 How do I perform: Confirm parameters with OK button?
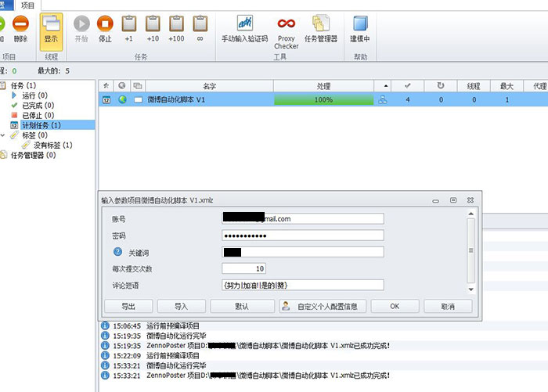(x=395, y=307)
